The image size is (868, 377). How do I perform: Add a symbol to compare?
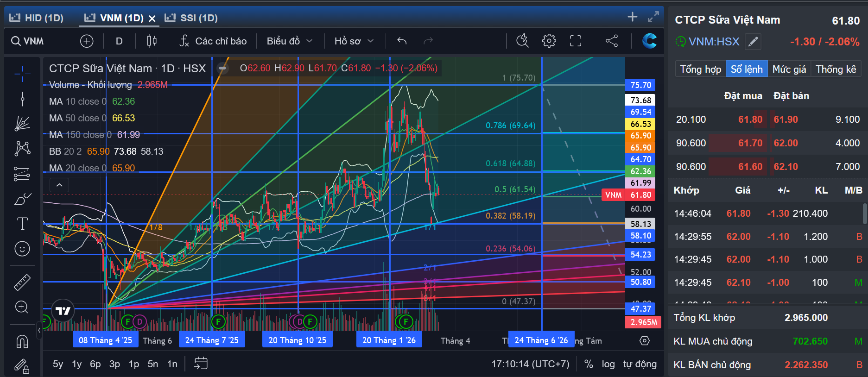point(87,41)
